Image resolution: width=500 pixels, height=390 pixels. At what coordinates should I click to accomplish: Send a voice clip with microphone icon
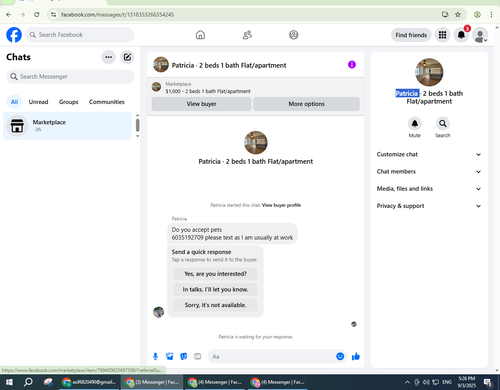(155, 356)
